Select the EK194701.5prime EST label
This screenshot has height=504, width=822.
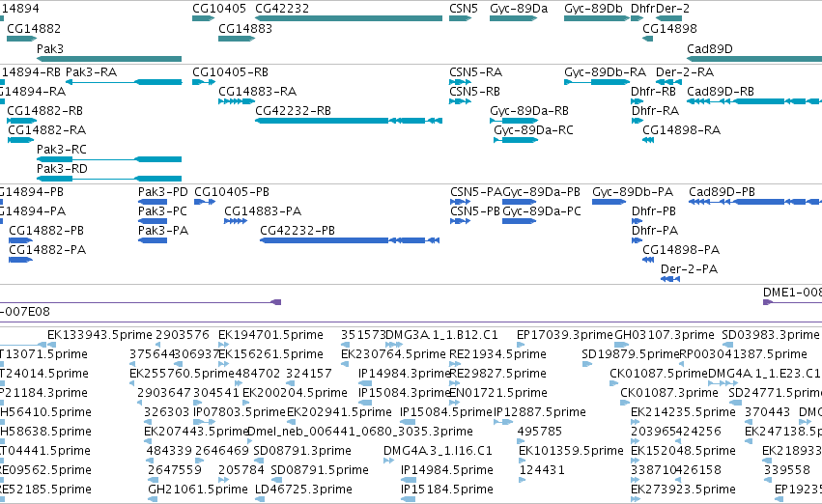(x=270, y=335)
